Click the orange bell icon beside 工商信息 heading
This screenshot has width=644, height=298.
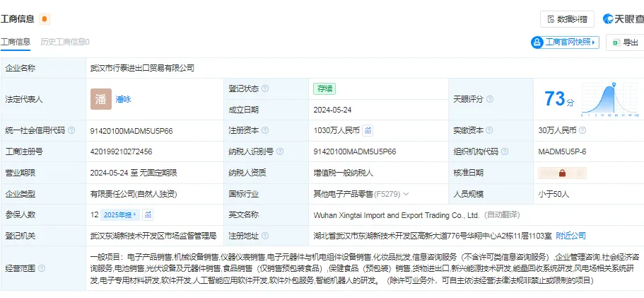[45, 19]
